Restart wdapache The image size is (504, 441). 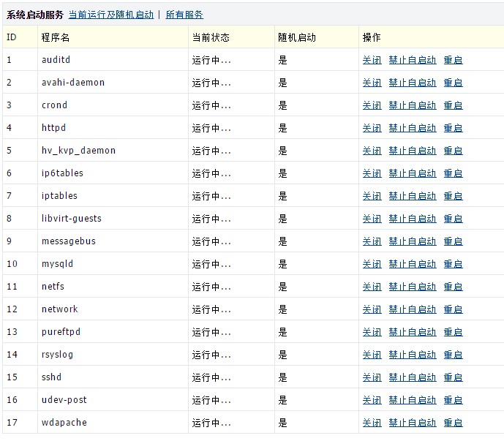(453, 423)
